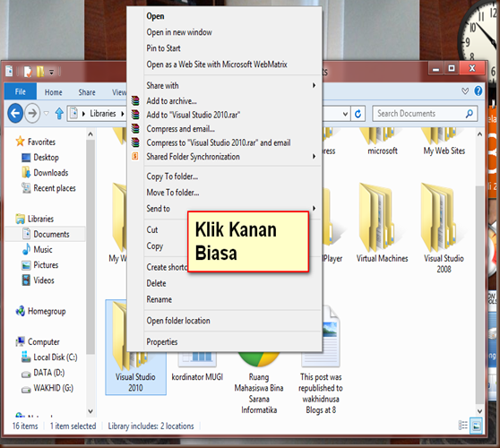Click the search magnifier icon
The height and width of the screenshot is (448, 500).
click(469, 114)
